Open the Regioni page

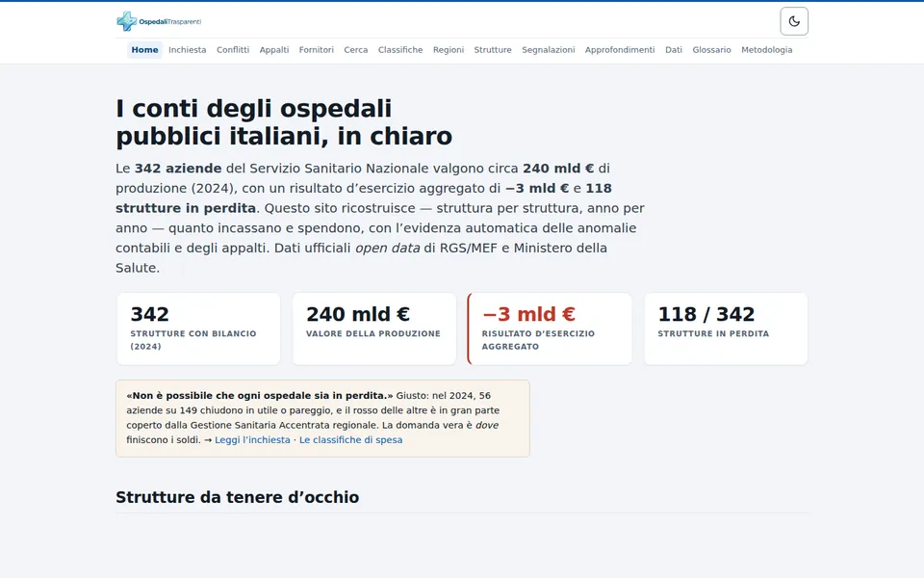point(449,49)
